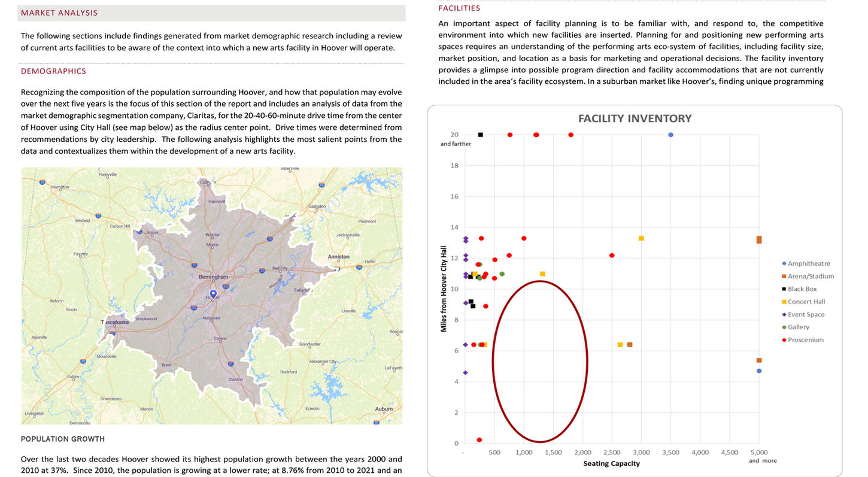The image size is (868, 477).
Task: Click the Seating Capacity axis label
Action: (611, 463)
